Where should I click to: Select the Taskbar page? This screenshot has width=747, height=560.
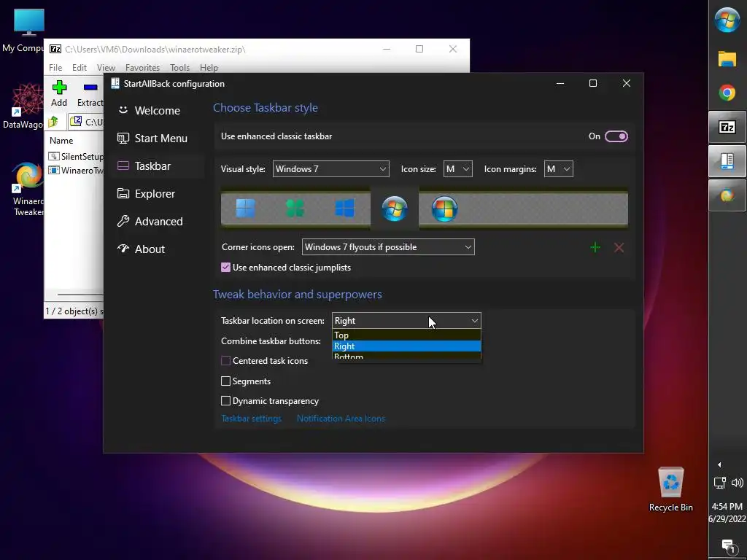coord(158,166)
